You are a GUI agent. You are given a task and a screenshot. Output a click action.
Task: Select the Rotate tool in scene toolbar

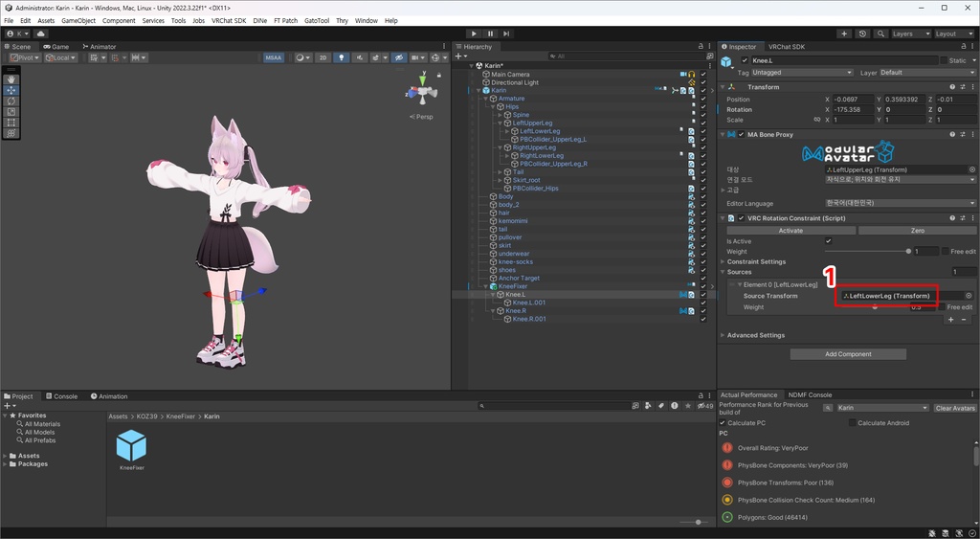pyautogui.click(x=11, y=101)
